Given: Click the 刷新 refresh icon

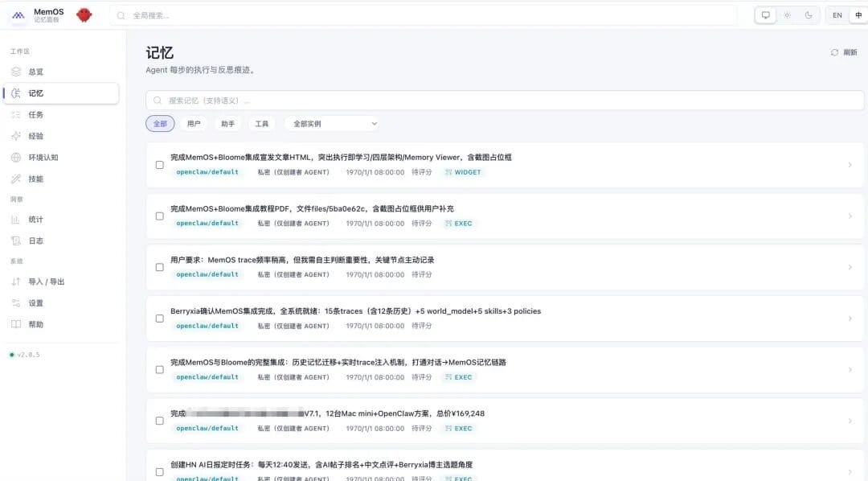Looking at the screenshot, I should 834,52.
